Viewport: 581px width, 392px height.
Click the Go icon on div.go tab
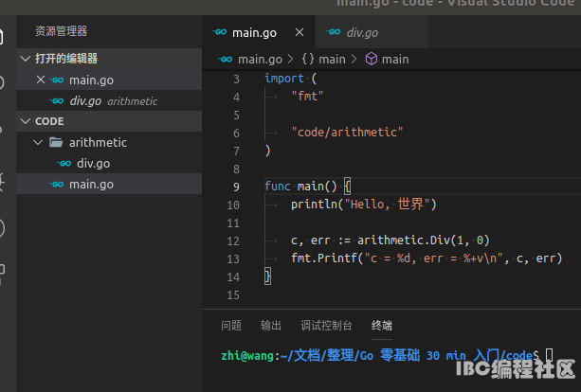click(333, 32)
